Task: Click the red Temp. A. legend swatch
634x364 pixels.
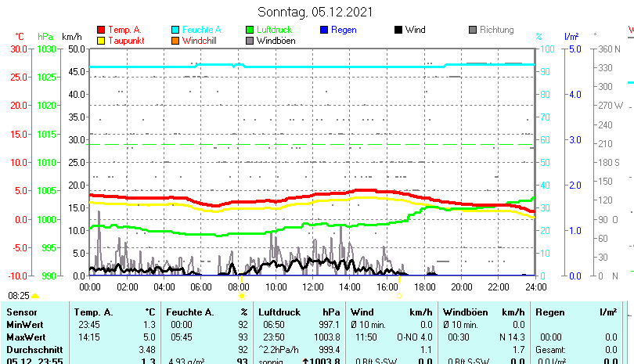Action: (101, 30)
